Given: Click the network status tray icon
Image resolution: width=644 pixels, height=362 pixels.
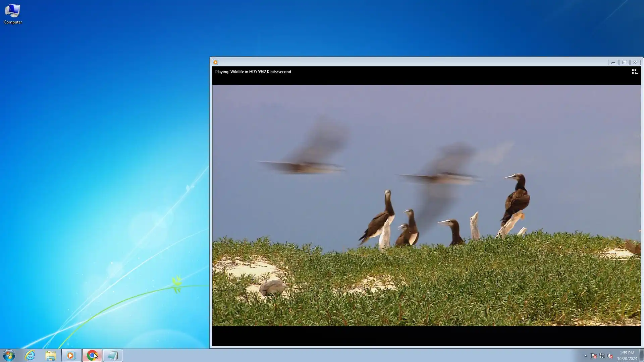Looking at the screenshot, I should coord(602,356).
